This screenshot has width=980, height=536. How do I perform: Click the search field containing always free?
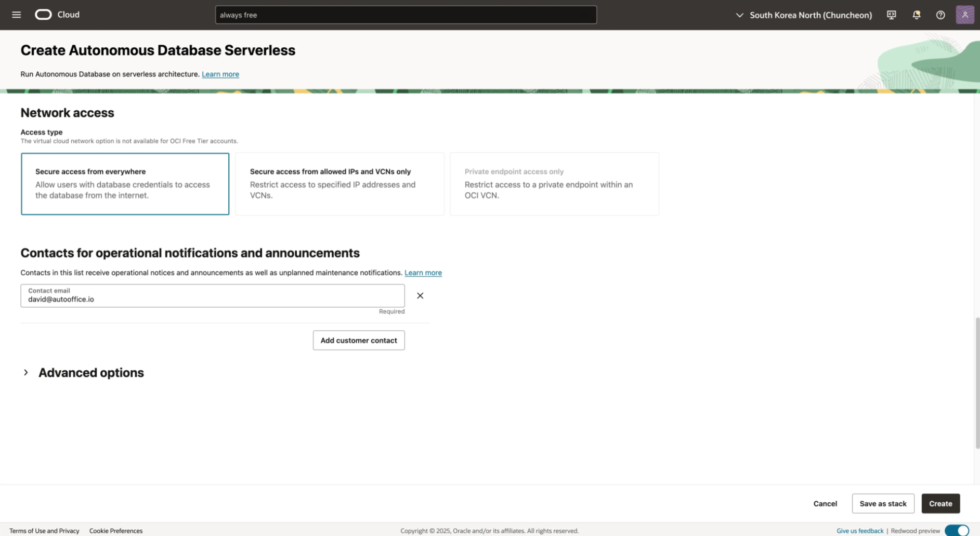(x=406, y=15)
